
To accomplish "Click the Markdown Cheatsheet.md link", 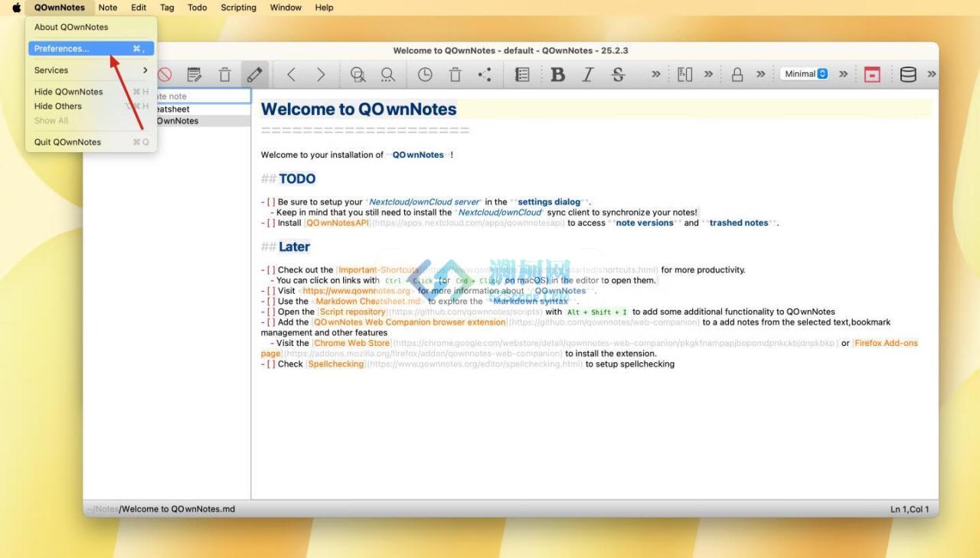I will tap(368, 302).
